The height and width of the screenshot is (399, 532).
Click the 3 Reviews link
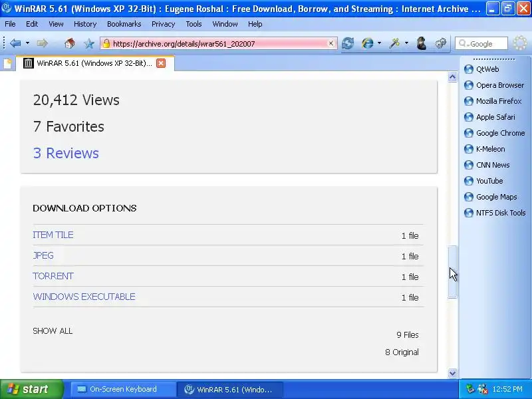66,154
